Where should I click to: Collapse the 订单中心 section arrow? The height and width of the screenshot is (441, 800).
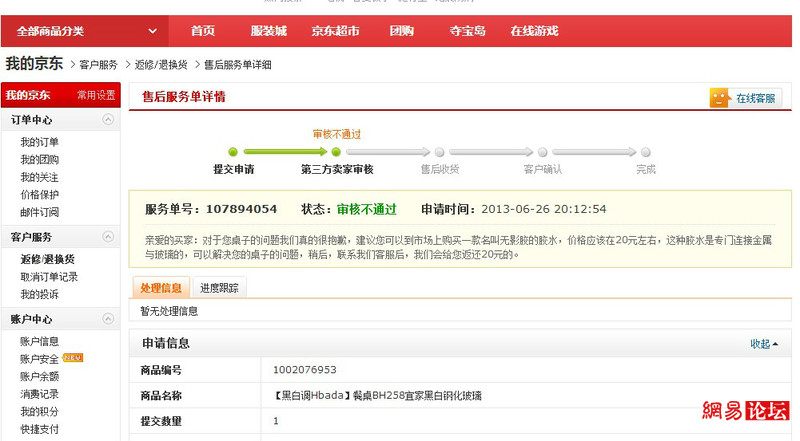tap(108, 119)
